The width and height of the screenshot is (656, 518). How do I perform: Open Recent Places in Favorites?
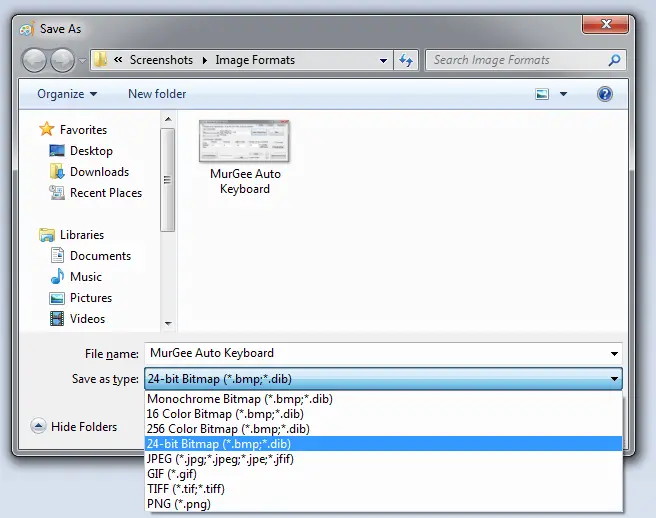pyautogui.click(x=105, y=193)
